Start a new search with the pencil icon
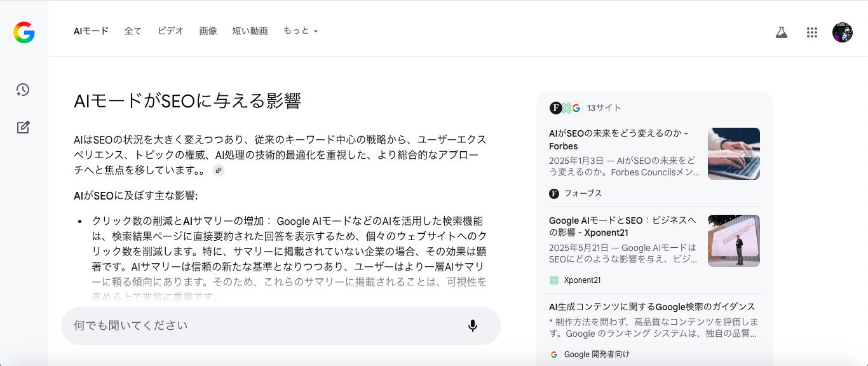Screen dimensions: 868x366 [x=23, y=127]
